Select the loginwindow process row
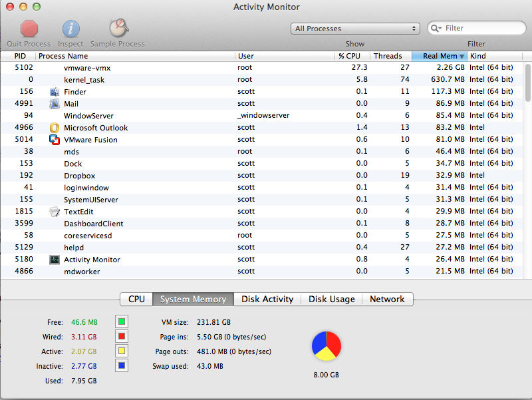The image size is (532, 400). click(261, 188)
